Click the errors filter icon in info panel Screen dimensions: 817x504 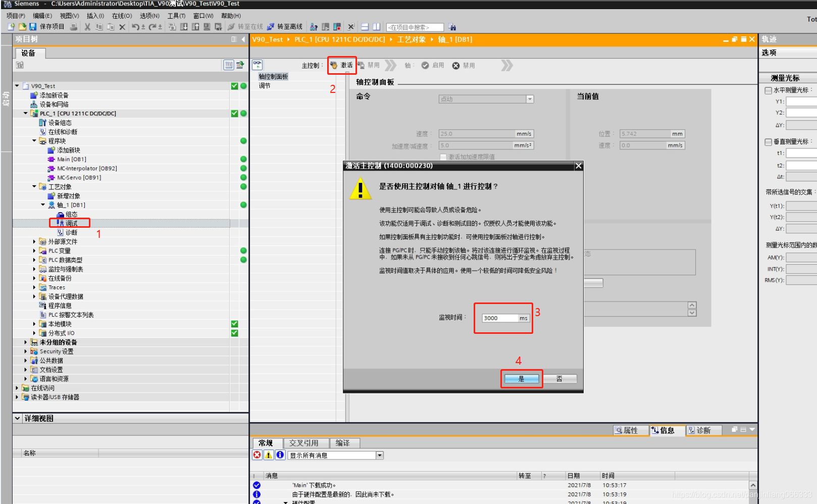pos(257,455)
